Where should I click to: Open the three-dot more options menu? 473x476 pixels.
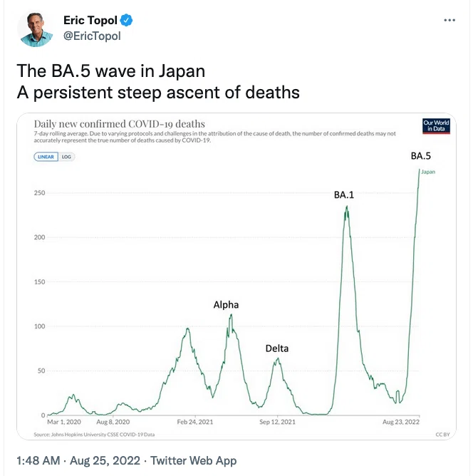pyautogui.click(x=449, y=21)
